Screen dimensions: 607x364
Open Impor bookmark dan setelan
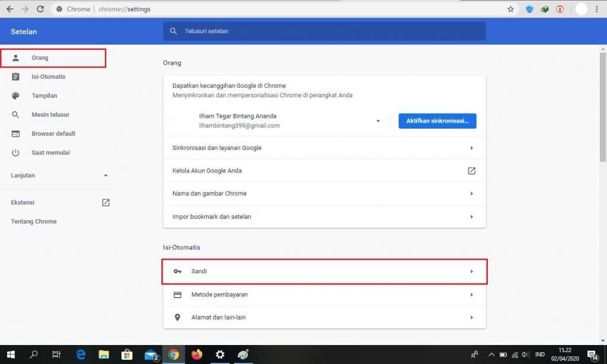324,217
